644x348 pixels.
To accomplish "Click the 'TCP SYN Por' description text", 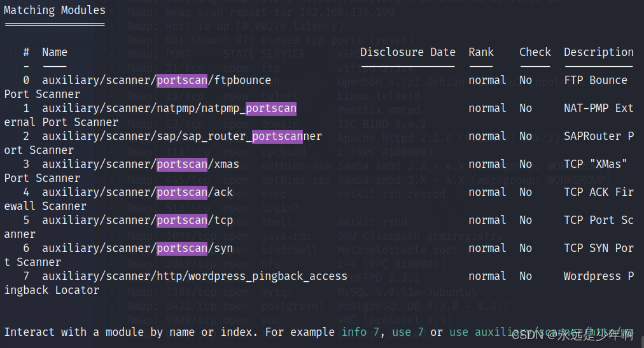I will point(599,248).
